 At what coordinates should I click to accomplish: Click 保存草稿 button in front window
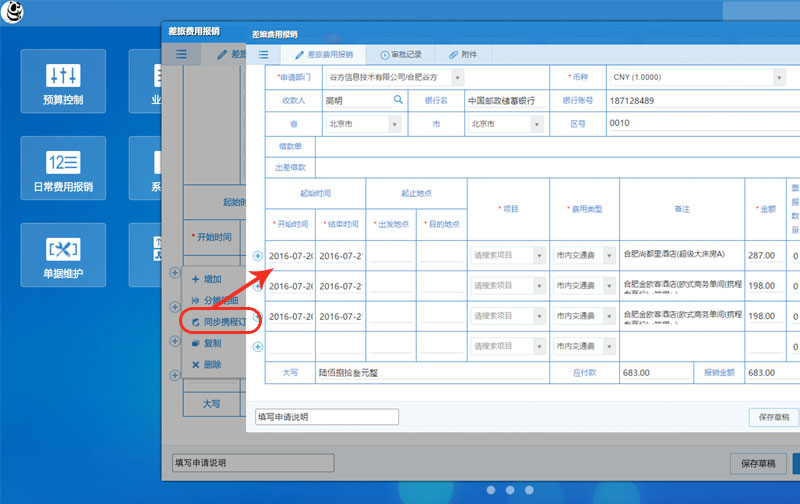(x=773, y=417)
